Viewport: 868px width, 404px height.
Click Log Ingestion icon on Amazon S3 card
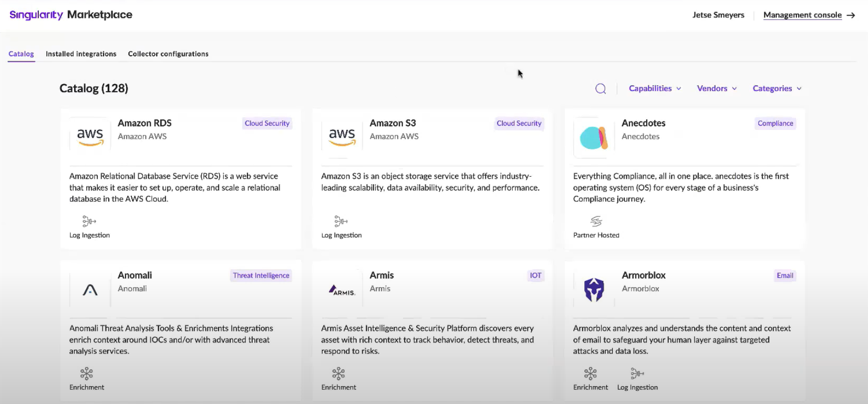[341, 221]
